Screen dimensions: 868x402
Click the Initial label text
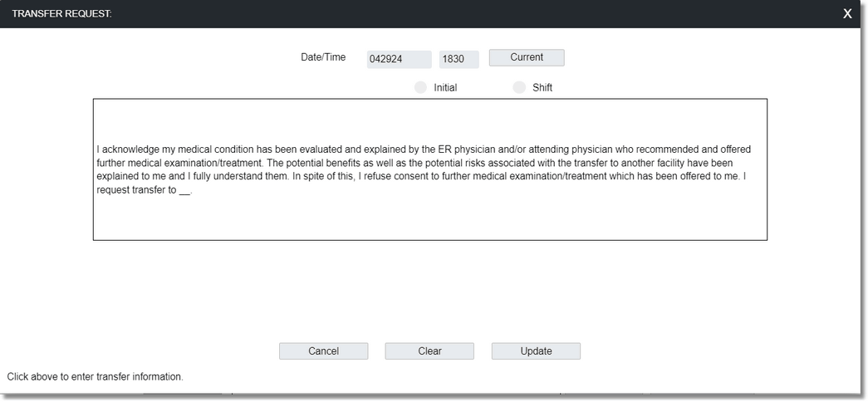445,87
